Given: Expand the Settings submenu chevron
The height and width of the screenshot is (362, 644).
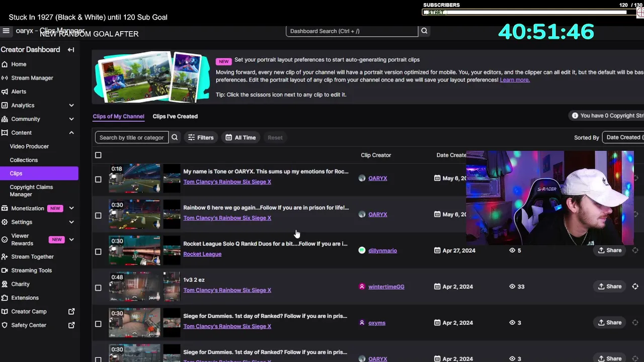Looking at the screenshot, I should 71,222.
